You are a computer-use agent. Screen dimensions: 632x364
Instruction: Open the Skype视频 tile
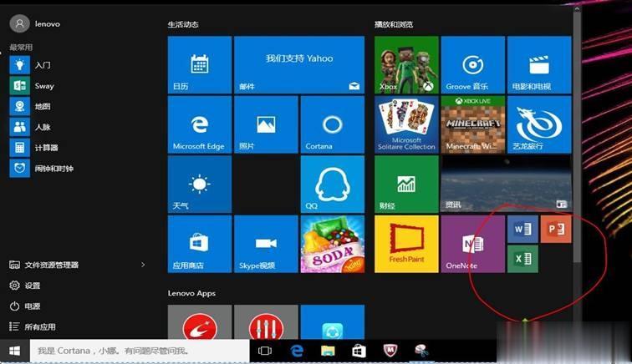pyautogui.click(x=266, y=244)
